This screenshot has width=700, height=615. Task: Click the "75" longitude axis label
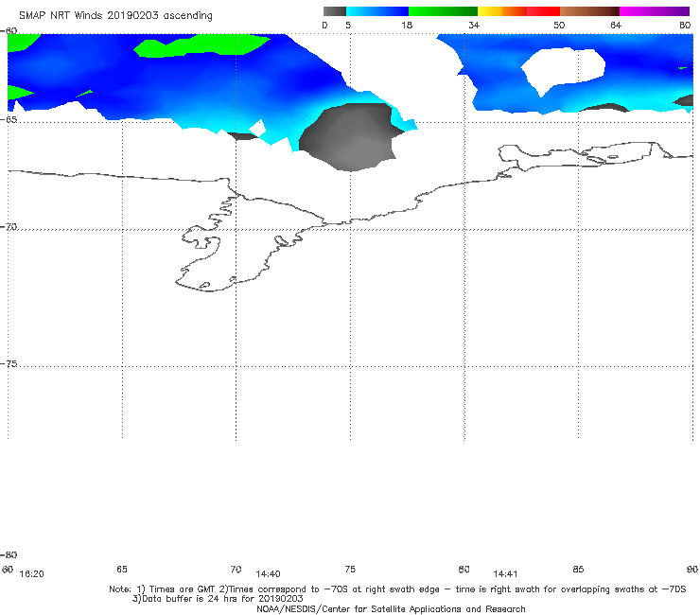click(350, 569)
